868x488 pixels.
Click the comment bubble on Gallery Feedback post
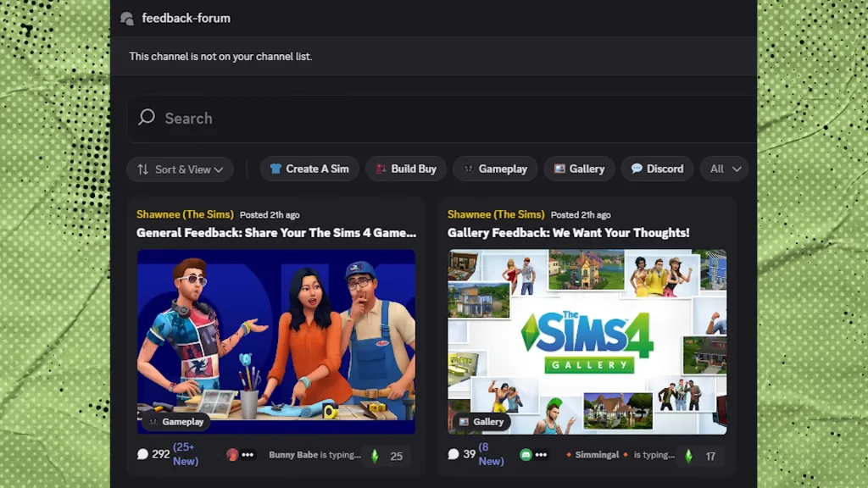pos(453,455)
